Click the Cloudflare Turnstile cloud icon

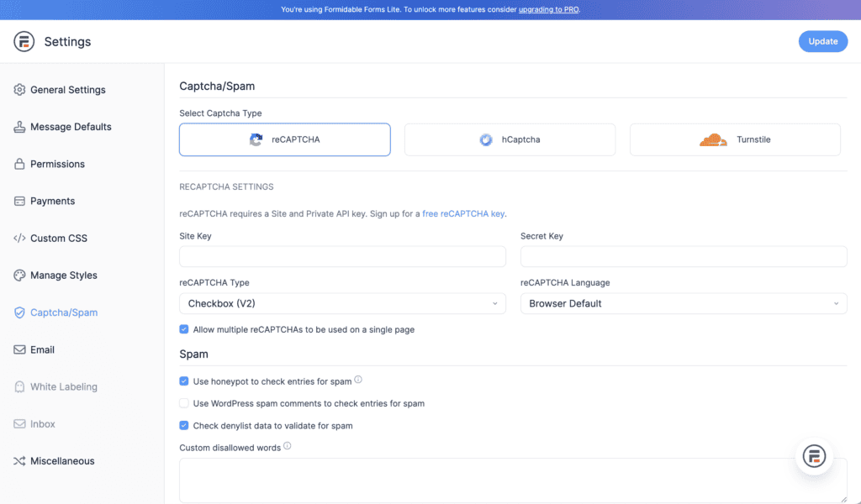click(713, 139)
